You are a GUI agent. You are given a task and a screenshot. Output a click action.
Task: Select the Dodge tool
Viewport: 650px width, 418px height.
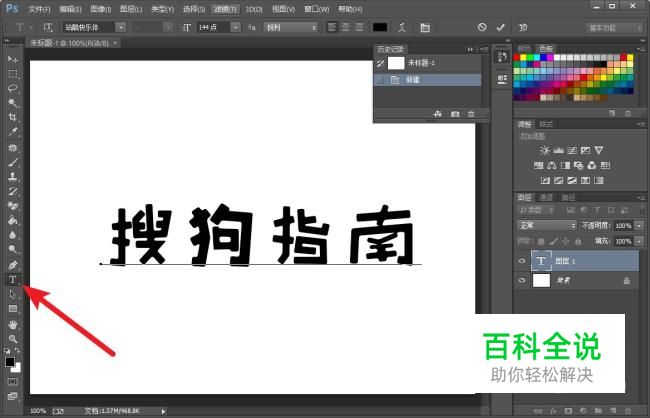12,249
